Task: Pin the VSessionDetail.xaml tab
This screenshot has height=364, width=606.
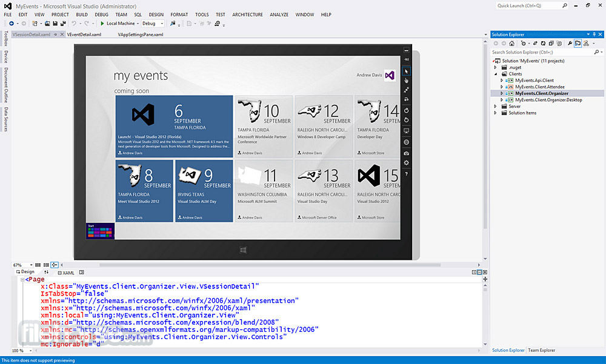Action: point(56,35)
